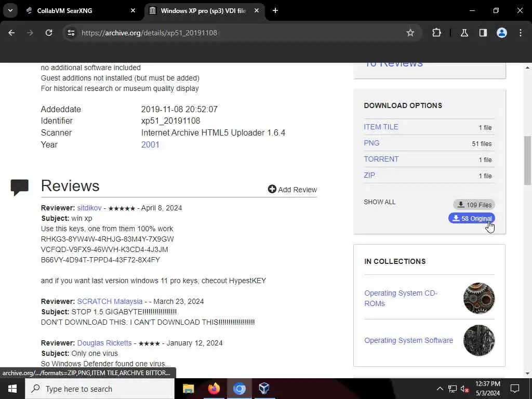Open the browser extensions puzzle icon
Image resolution: width=532 pixels, height=399 pixels.
pos(436,33)
